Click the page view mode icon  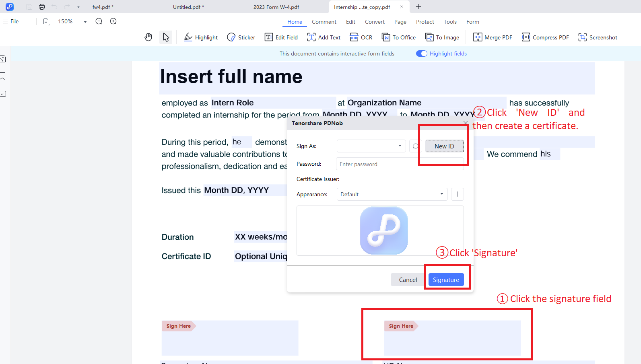[x=46, y=21]
